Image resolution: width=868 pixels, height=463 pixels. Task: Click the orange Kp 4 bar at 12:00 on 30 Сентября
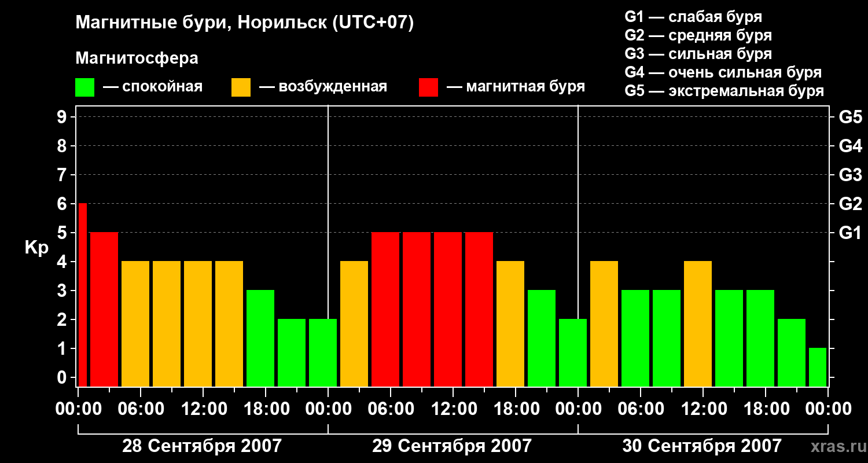698,324
